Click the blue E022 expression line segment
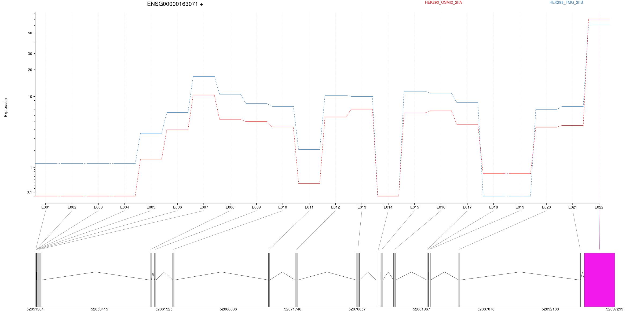644x322 pixels. coord(599,25)
